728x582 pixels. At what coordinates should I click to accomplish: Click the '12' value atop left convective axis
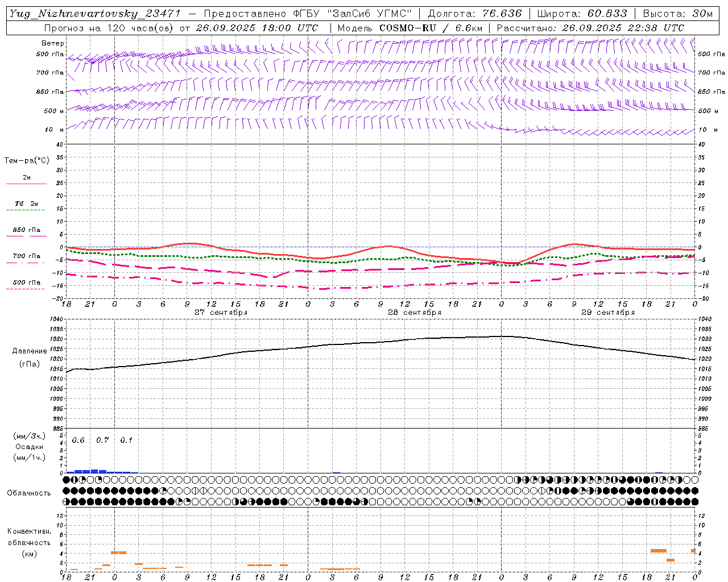[x=61, y=516]
